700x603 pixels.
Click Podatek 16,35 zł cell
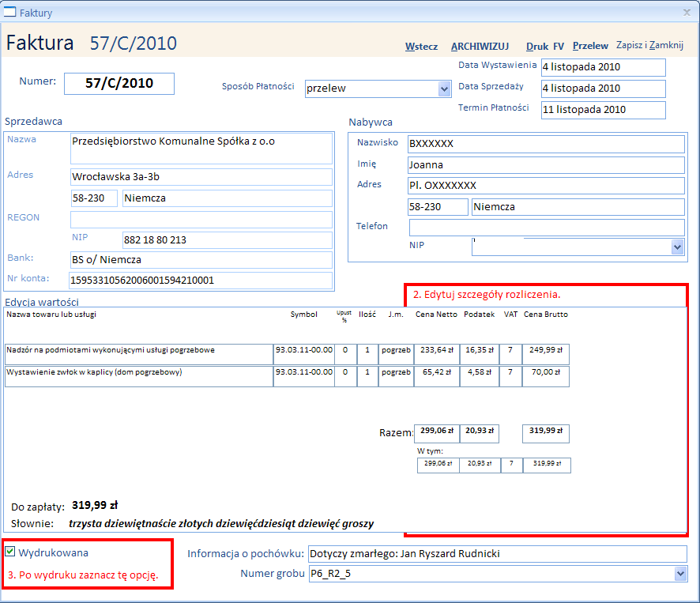tap(480, 354)
